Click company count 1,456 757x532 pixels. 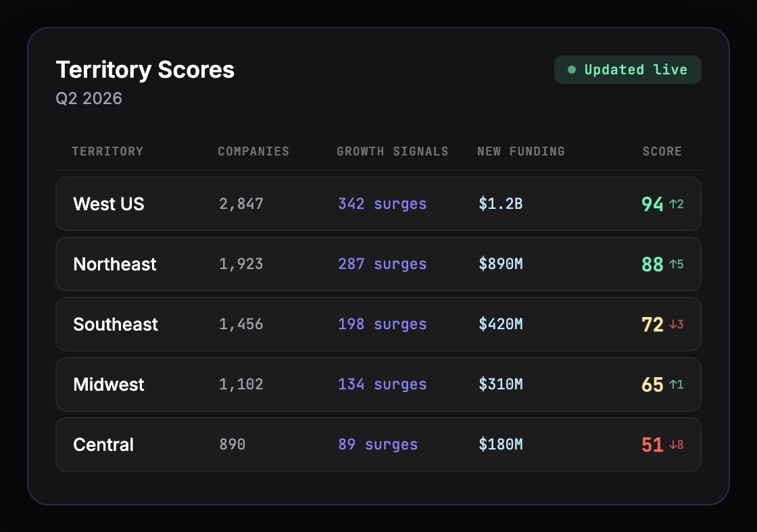(241, 324)
